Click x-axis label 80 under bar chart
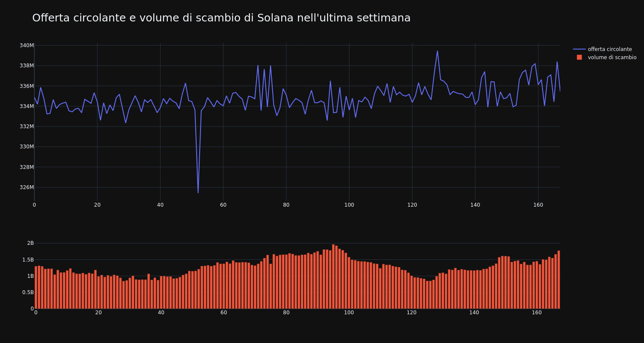Viewport: 644px width, 343px height. point(286,313)
